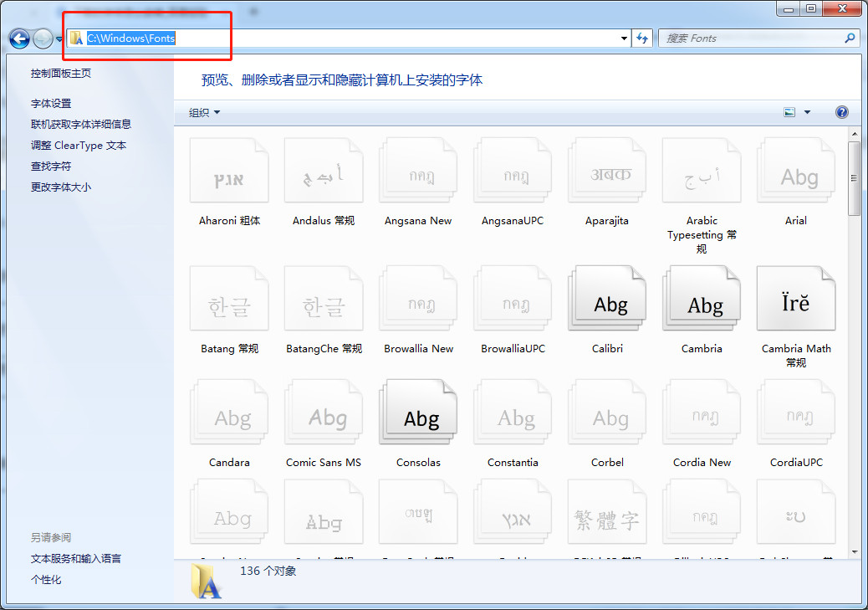Click the scrollbar up arrow

(x=854, y=134)
